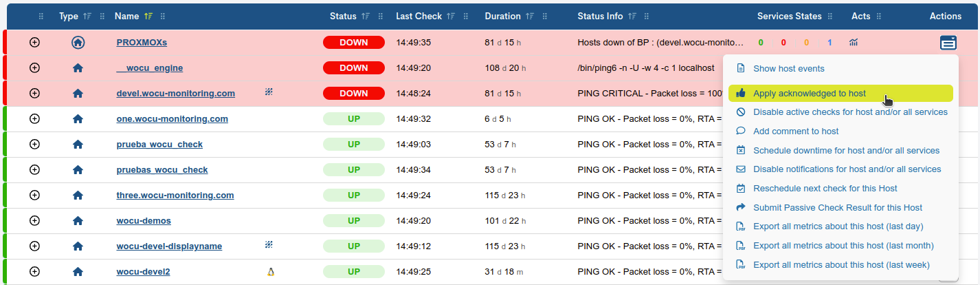Open wocu-demos host link
Screen dimensions: 980x285
pos(144,221)
